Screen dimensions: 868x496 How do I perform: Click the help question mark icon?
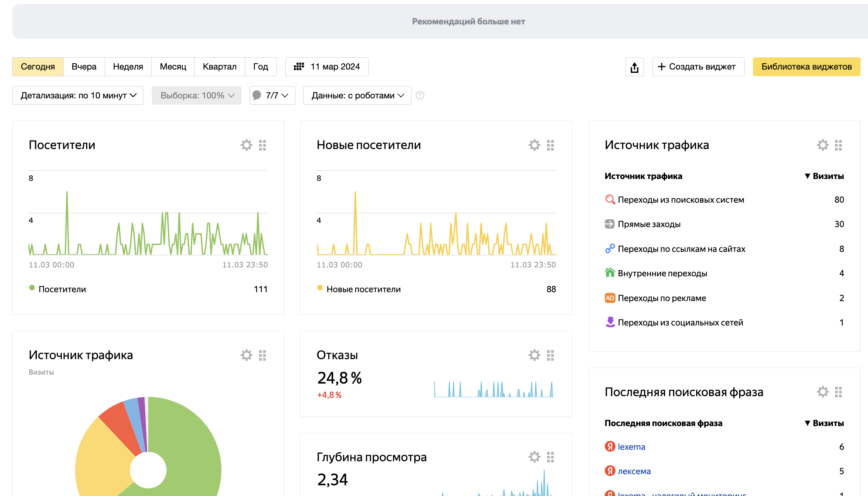click(x=420, y=95)
